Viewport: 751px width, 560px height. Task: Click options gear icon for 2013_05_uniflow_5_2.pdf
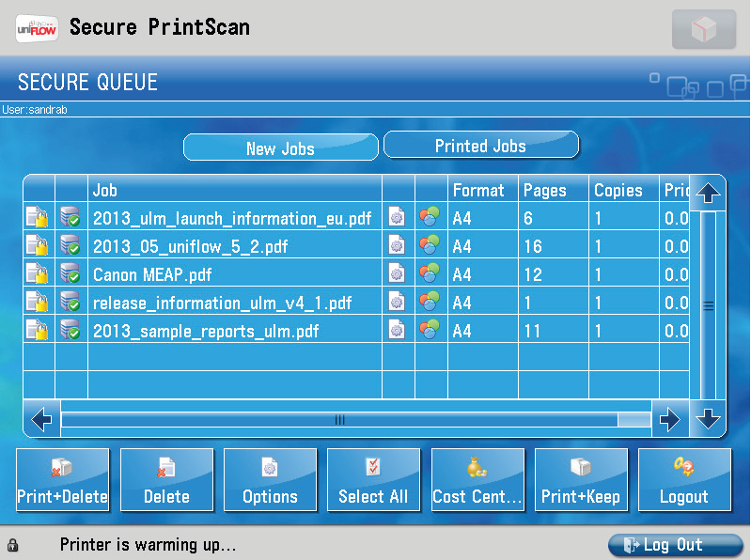coord(397,245)
